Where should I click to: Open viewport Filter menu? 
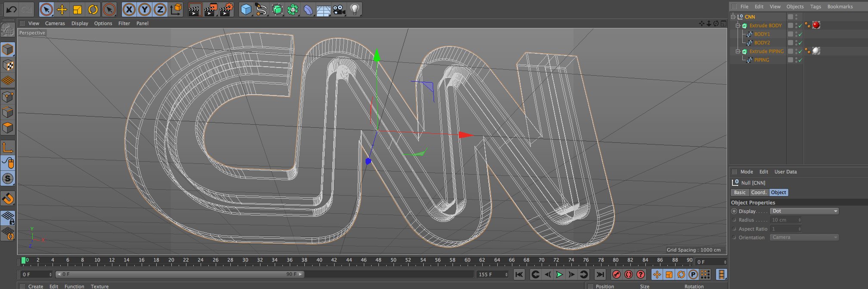pos(124,24)
